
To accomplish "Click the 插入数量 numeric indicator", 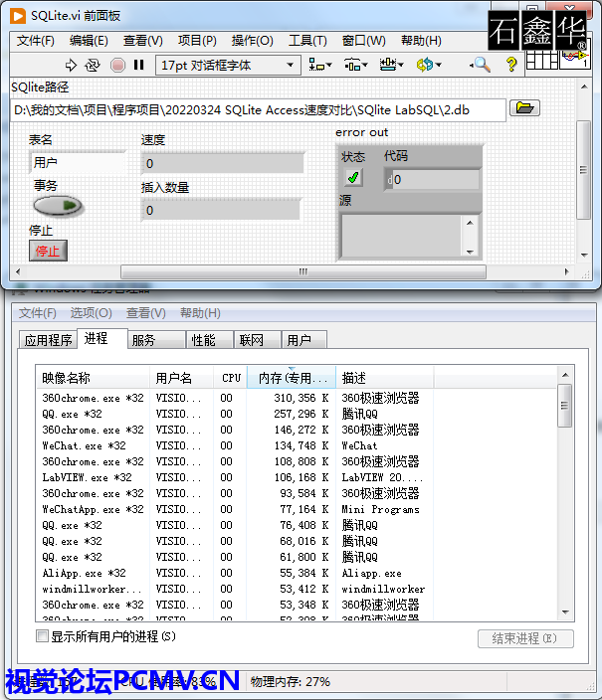I will point(221,210).
